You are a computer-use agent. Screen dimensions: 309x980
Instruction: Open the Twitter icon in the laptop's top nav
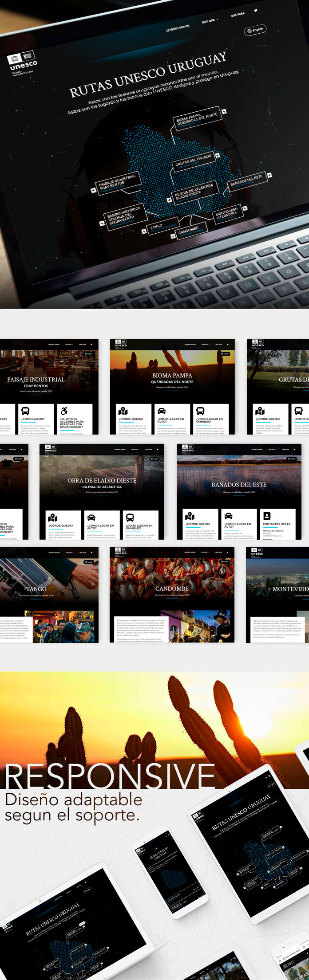coord(256,10)
